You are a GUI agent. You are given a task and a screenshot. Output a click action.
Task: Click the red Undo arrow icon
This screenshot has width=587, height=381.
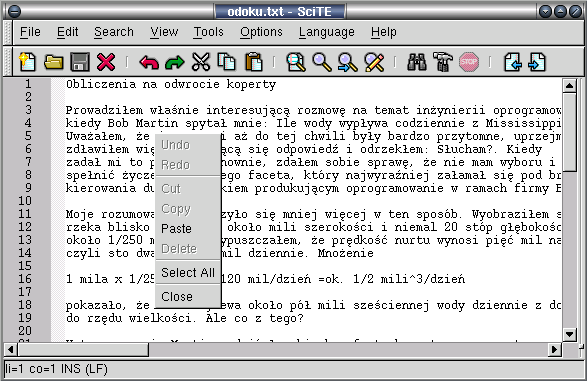pos(149,63)
